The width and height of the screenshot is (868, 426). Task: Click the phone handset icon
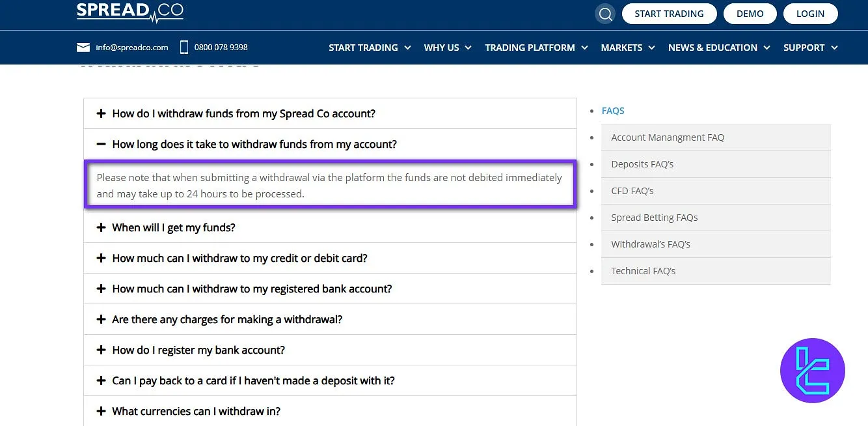pyautogui.click(x=185, y=47)
